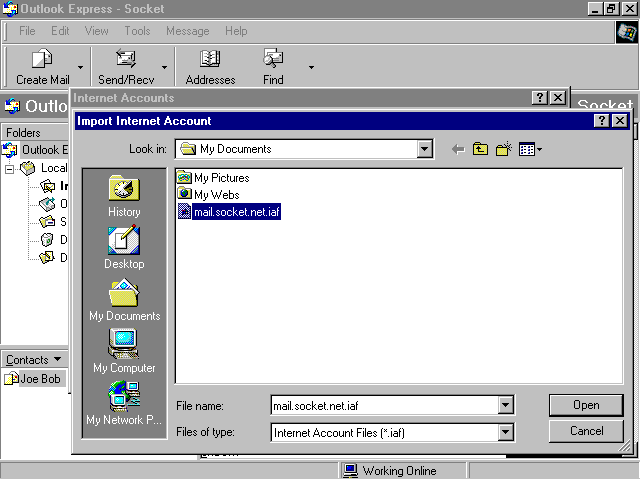Expand the Find dropdown arrow

311,67
